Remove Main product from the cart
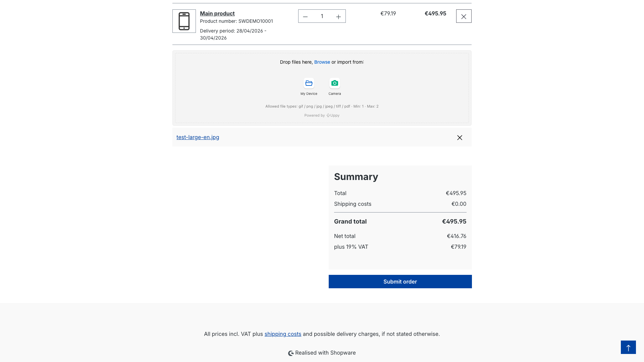 coord(464,16)
